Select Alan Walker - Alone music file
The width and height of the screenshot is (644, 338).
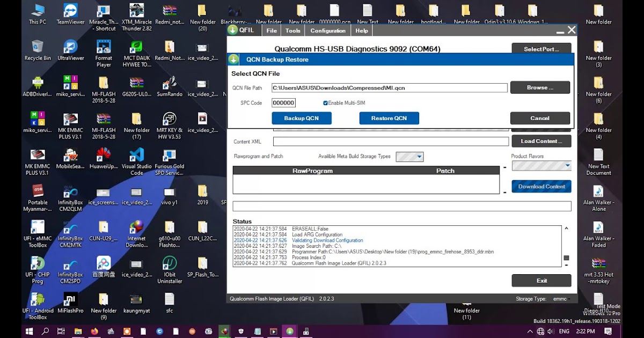click(x=599, y=198)
